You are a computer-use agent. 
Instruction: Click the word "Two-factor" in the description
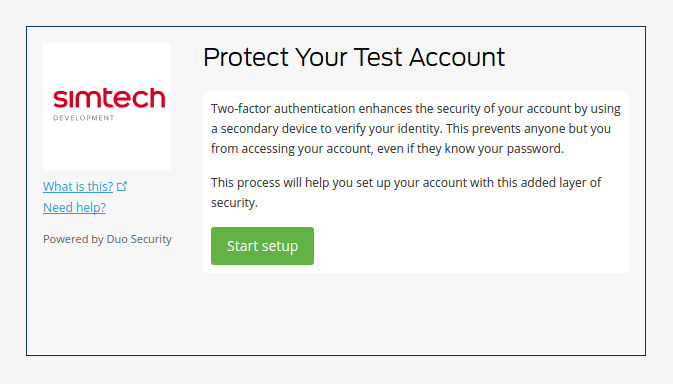(240, 109)
